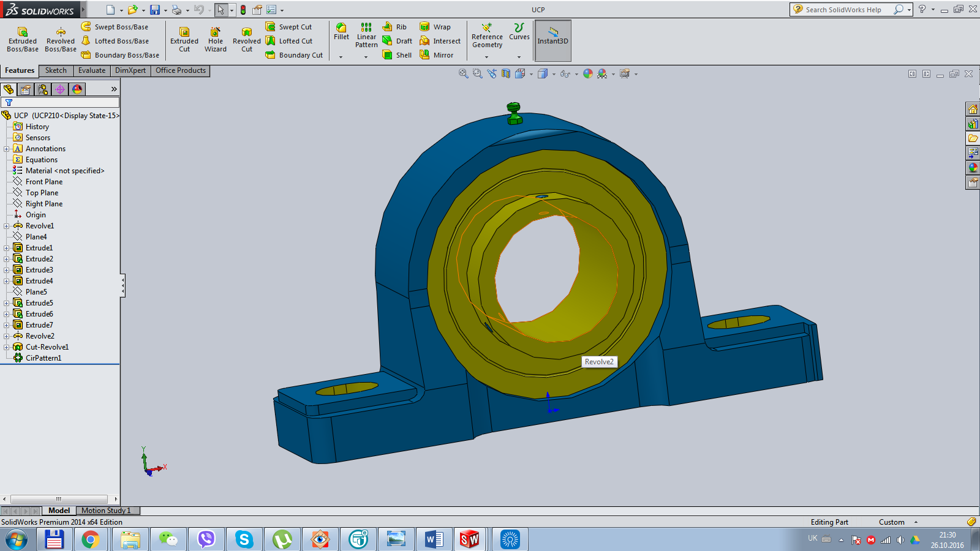Switch to the Model tab

(59, 511)
